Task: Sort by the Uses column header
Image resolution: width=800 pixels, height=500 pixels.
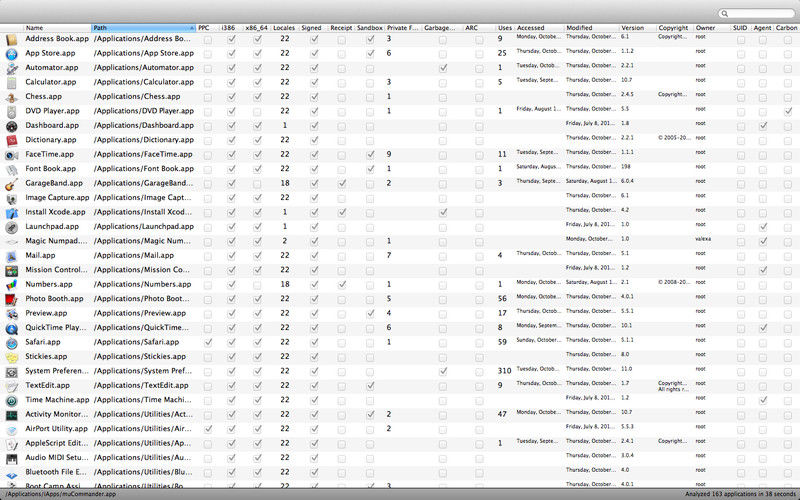Action: (x=505, y=28)
